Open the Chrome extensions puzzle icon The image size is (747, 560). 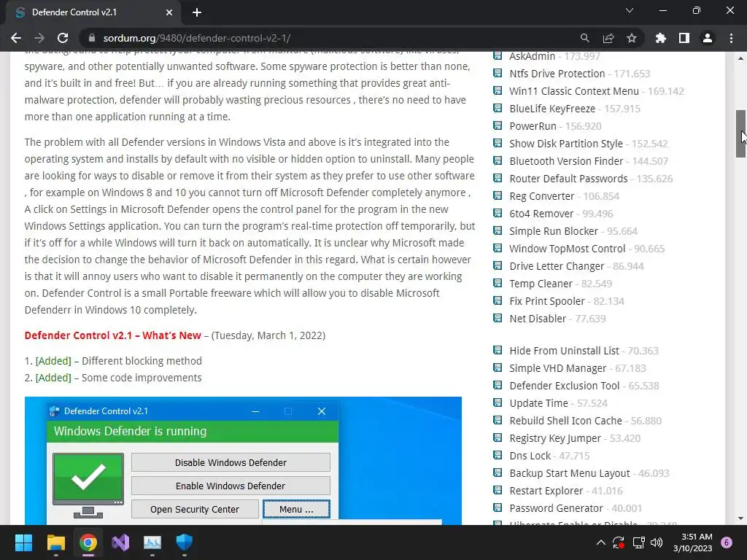pos(661,38)
